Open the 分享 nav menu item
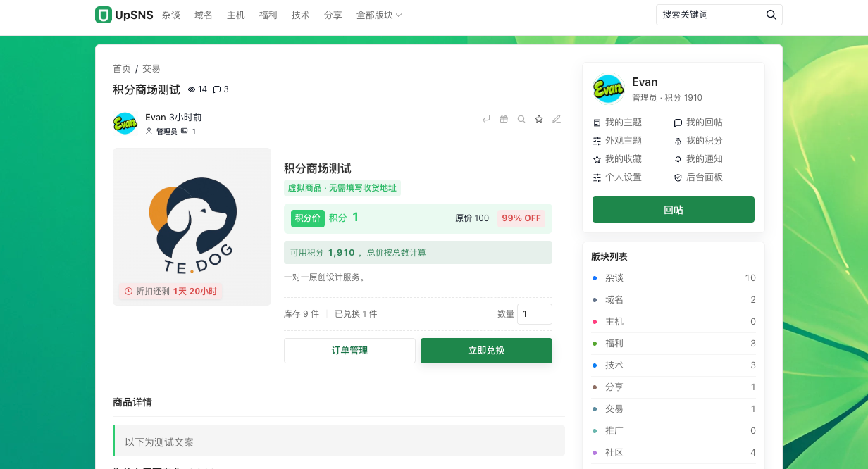868x469 pixels. coord(333,15)
